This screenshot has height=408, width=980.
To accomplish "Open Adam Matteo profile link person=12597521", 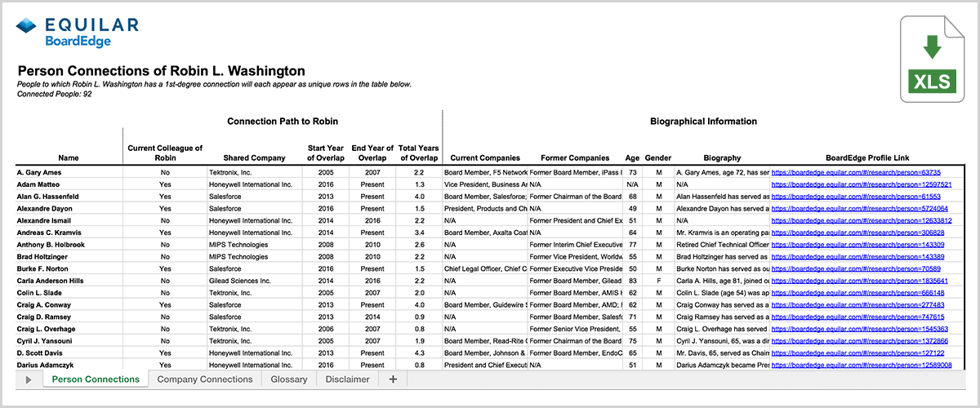I will click(862, 184).
